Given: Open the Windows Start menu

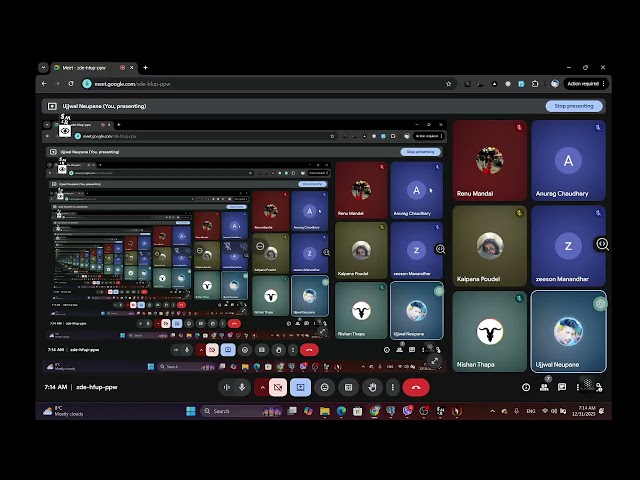Looking at the screenshot, I should [x=190, y=411].
